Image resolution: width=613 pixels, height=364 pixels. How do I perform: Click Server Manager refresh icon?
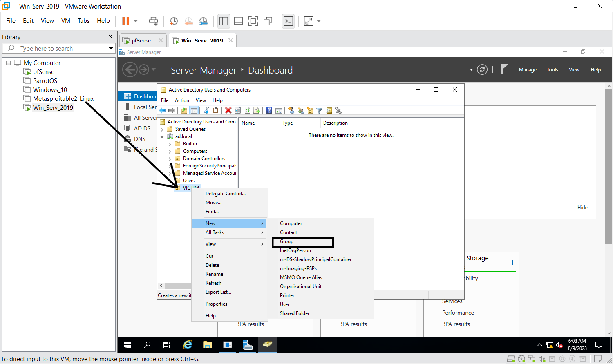pyautogui.click(x=482, y=70)
